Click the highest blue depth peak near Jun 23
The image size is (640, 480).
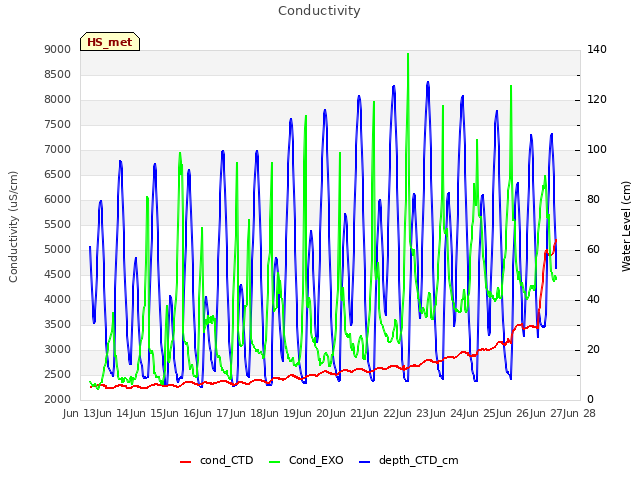pos(428,82)
